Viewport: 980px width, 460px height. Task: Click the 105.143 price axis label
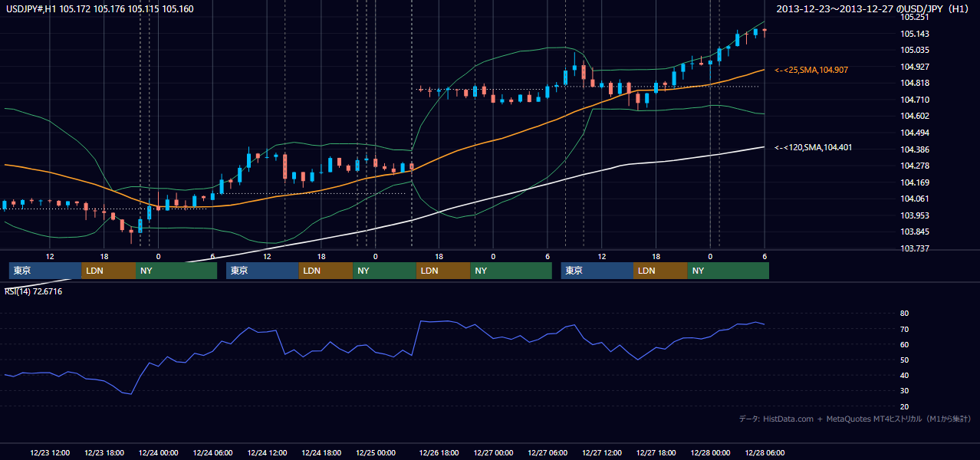(x=915, y=34)
